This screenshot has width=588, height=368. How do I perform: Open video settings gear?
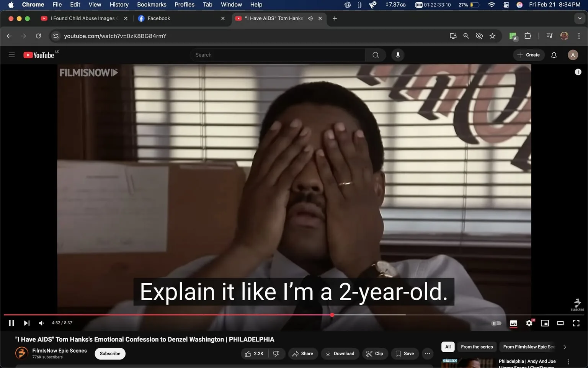(529, 323)
